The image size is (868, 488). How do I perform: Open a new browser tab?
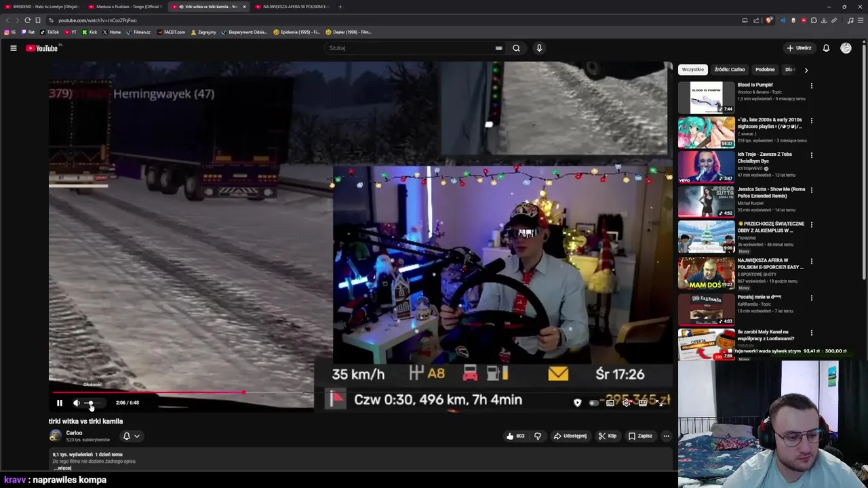click(340, 7)
